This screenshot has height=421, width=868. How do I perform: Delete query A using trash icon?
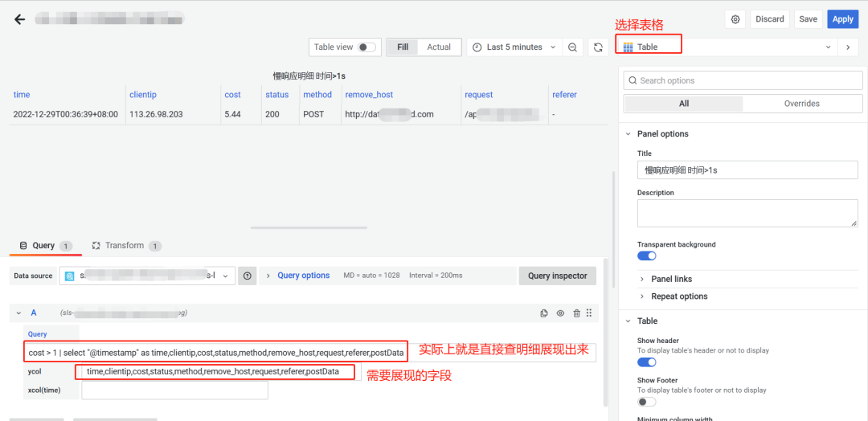[x=576, y=313]
